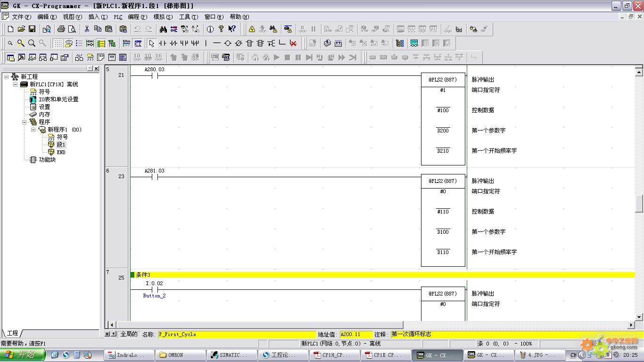Open the 编辑(E) menu
Image resolution: width=644 pixels, height=362 pixels.
click(47, 17)
